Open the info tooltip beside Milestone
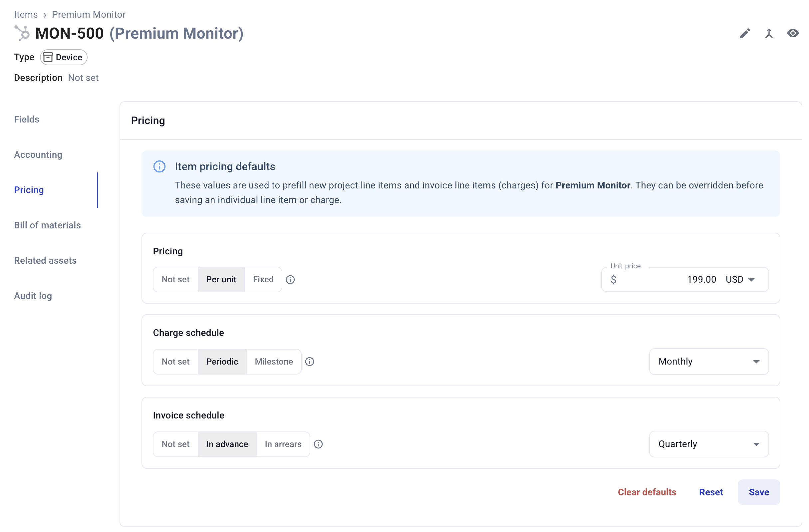This screenshot has width=809, height=532. click(x=310, y=362)
